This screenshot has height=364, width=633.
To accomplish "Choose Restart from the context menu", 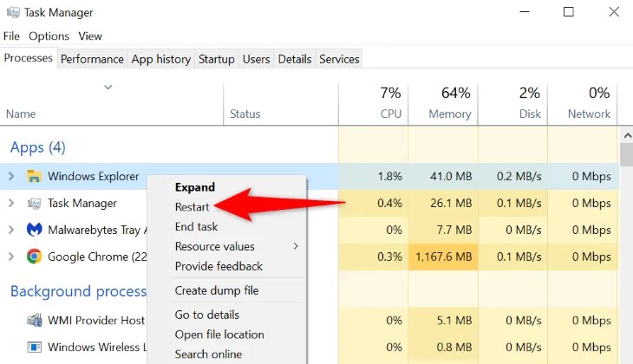I will click(193, 207).
